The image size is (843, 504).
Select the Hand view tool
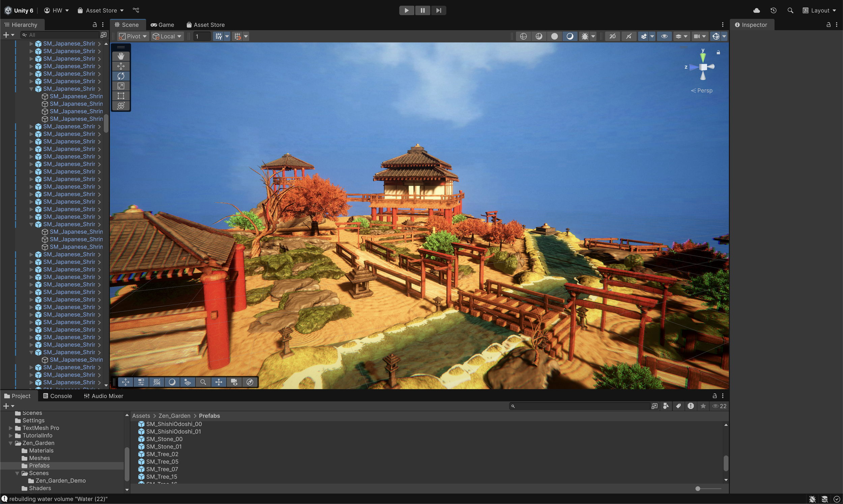point(121,56)
